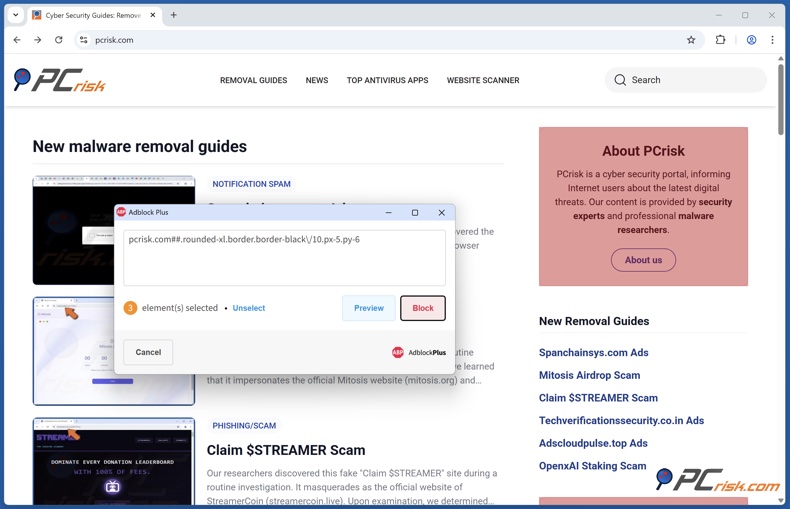Maximize the Adblock Plus dialog
The width and height of the screenshot is (790, 509).
[415, 213]
